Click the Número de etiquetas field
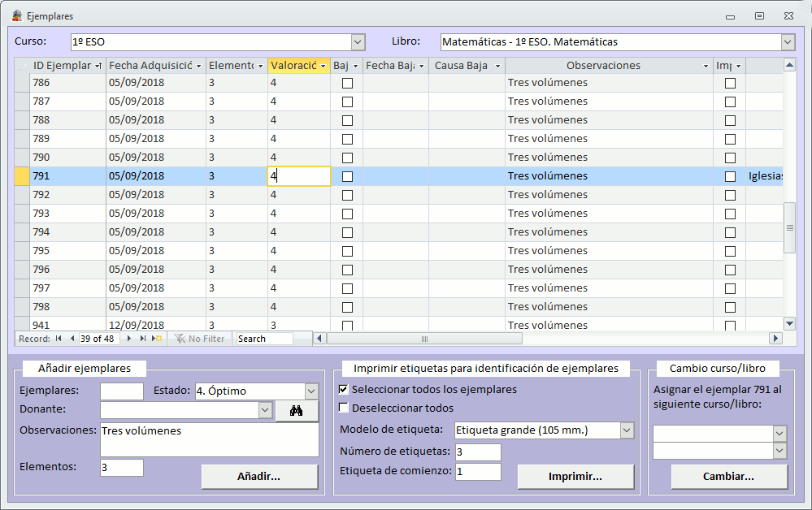The image size is (812, 510). point(478,452)
